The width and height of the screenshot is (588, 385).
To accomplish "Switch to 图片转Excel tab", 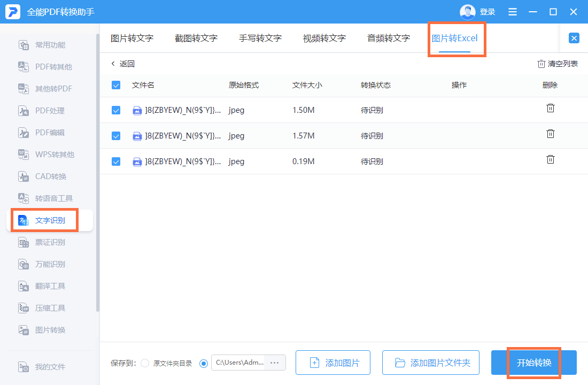I will coord(454,38).
